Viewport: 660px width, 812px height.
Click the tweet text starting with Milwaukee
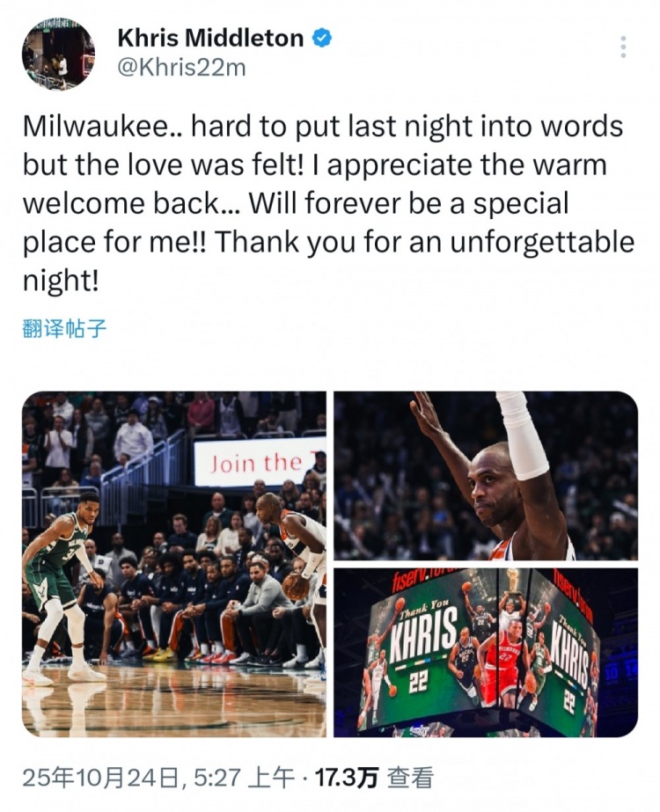[x=328, y=203]
